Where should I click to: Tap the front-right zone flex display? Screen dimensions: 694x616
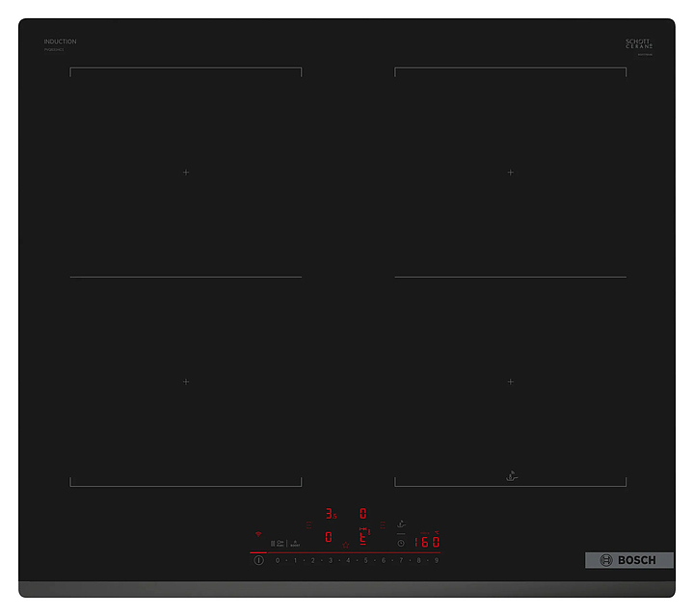(362, 537)
